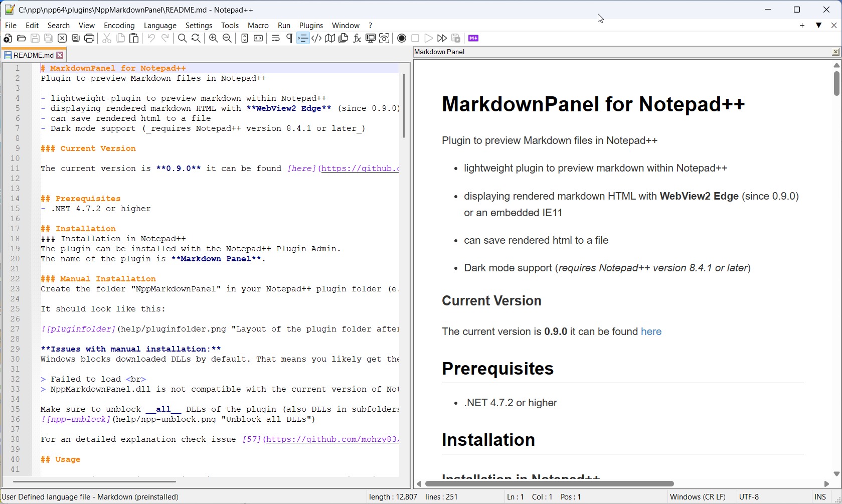
Task: Open a file using the folder icon
Action: [x=21, y=38]
